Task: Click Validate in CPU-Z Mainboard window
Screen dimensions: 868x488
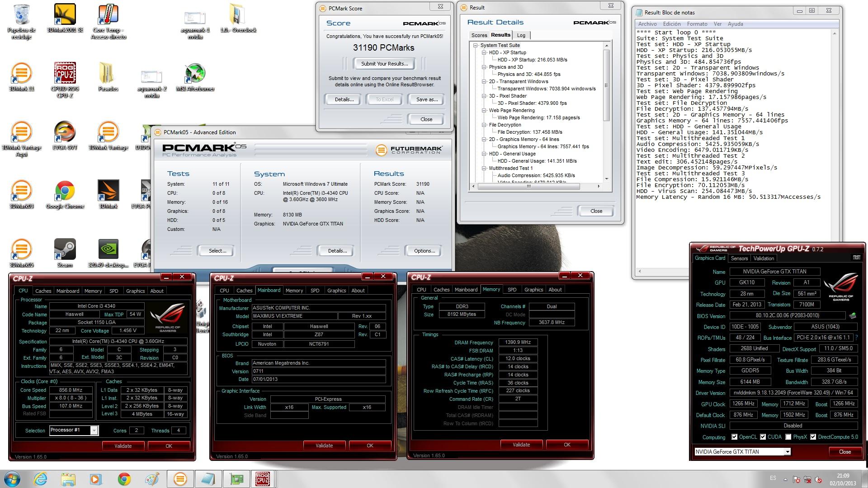Action: point(324,446)
